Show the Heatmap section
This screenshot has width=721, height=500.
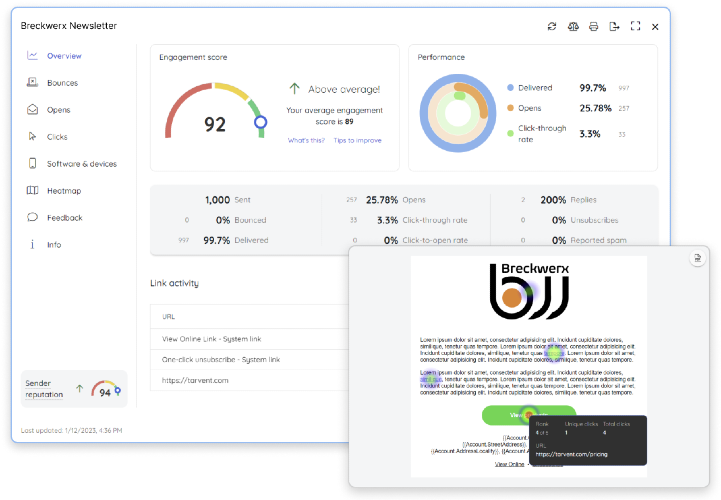point(64,190)
